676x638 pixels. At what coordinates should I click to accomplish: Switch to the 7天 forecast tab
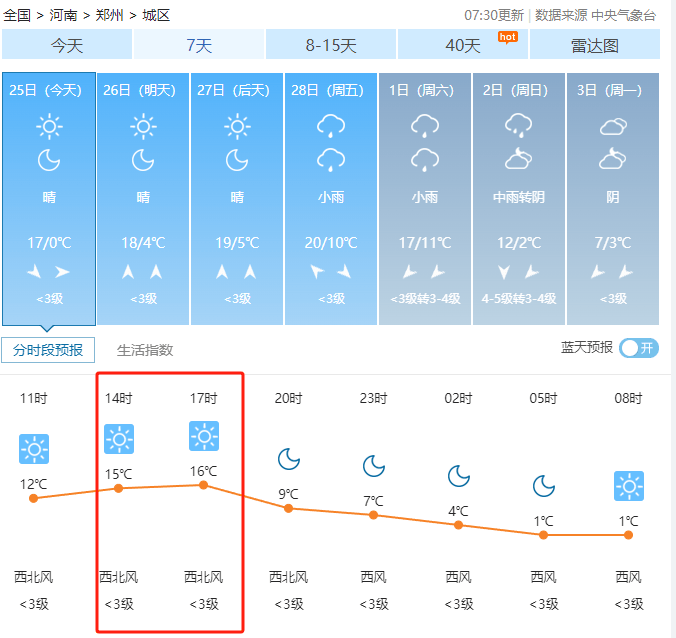pos(199,44)
